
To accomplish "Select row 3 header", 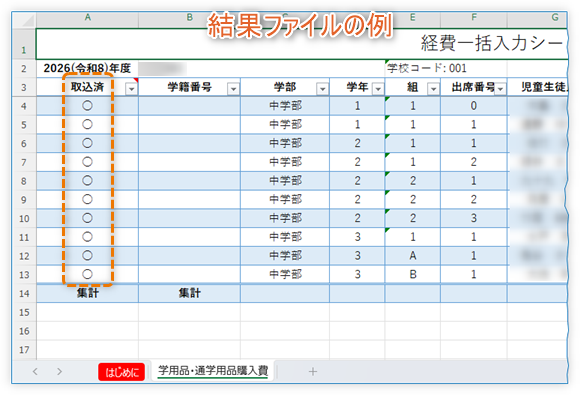I will click(x=24, y=87).
